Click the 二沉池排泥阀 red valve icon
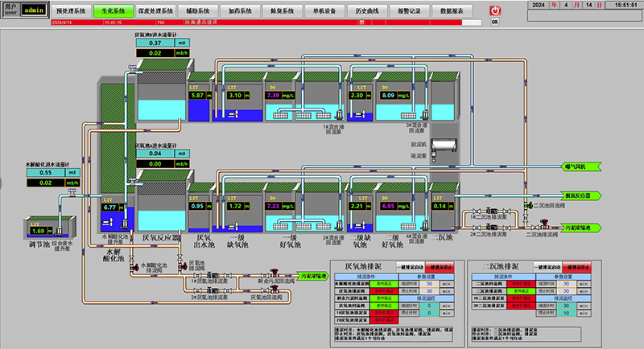 (x=544, y=224)
